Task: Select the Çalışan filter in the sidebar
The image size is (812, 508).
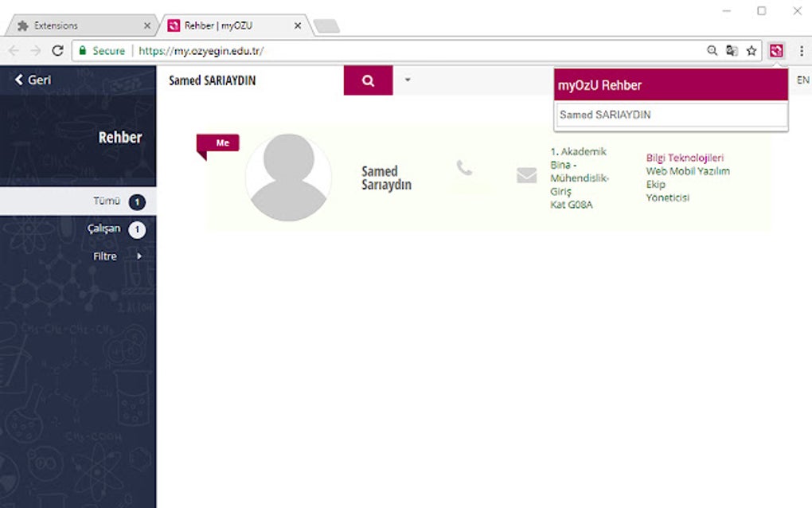Action: tap(103, 229)
